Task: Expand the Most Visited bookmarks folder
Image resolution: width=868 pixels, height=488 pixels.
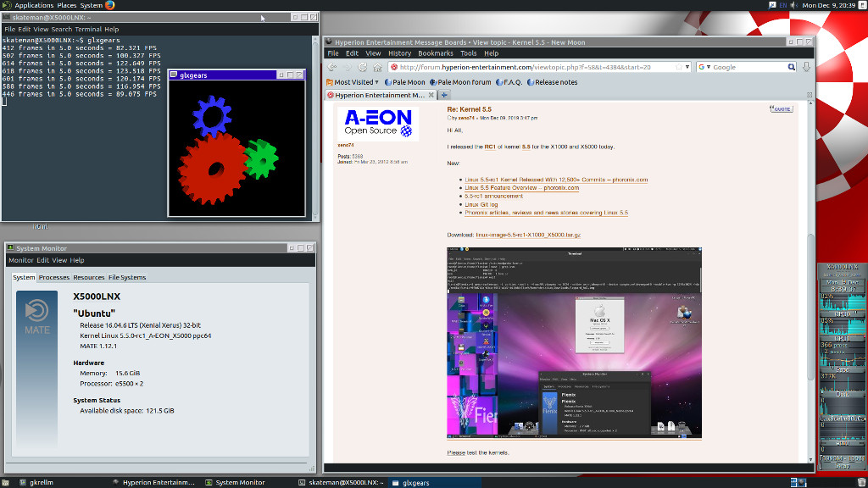Action: 353,82
